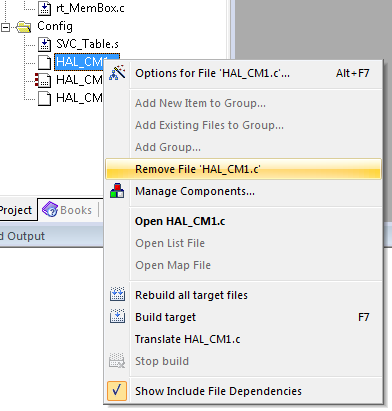Screen dimensions: 392x411
Task: Toggle Show Include File Dependencies checkmark
Action: tap(117, 390)
